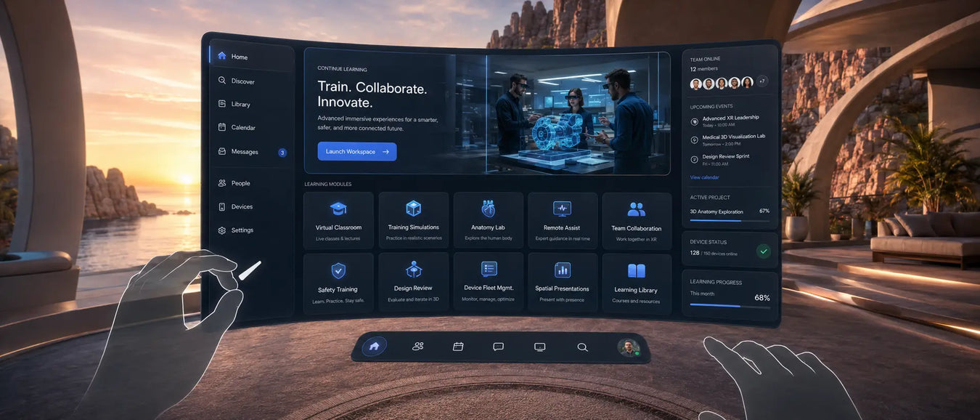The height and width of the screenshot is (420, 980).
Task: Click the dock home icon
Action: (374, 347)
